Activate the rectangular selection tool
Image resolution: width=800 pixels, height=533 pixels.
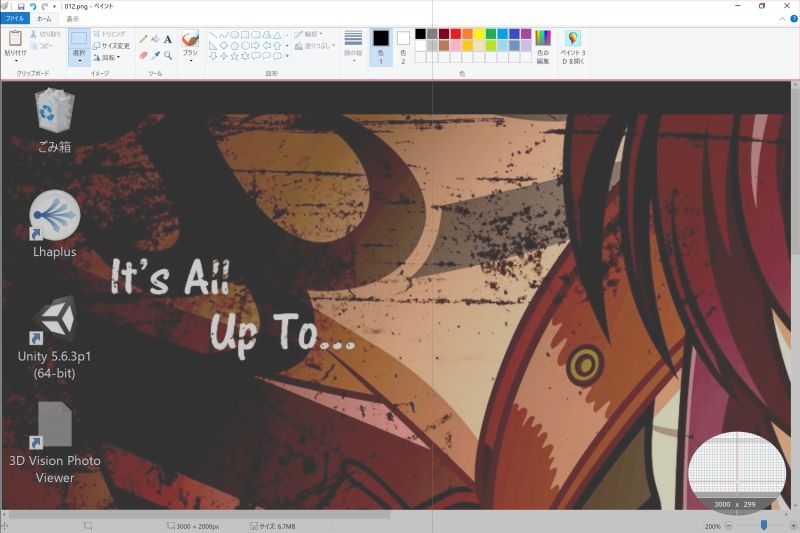point(79,38)
